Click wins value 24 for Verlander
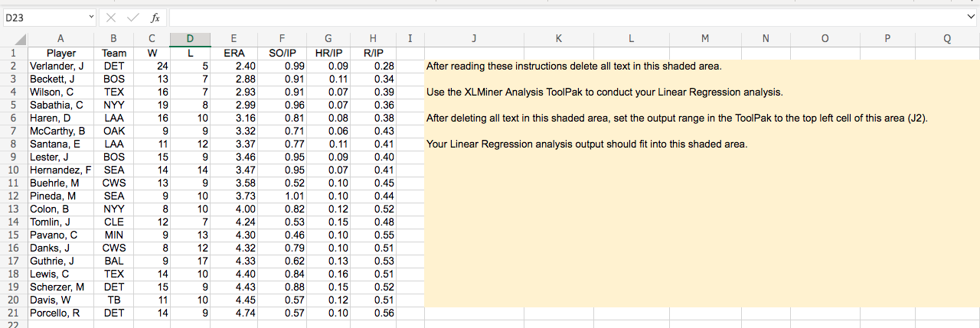The image size is (980, 328). (x=152, y=67)
